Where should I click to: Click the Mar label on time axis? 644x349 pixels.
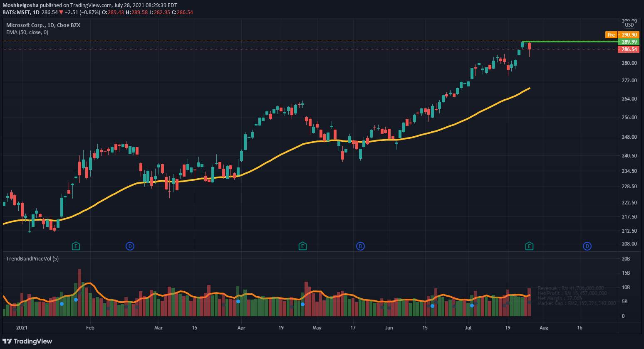159,328
